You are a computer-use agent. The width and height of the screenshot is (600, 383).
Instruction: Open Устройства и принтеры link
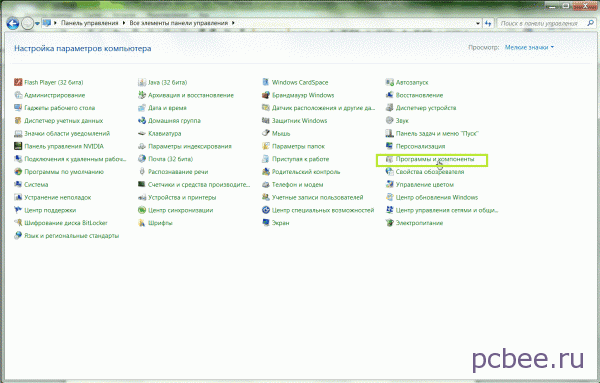click(182, 197)
